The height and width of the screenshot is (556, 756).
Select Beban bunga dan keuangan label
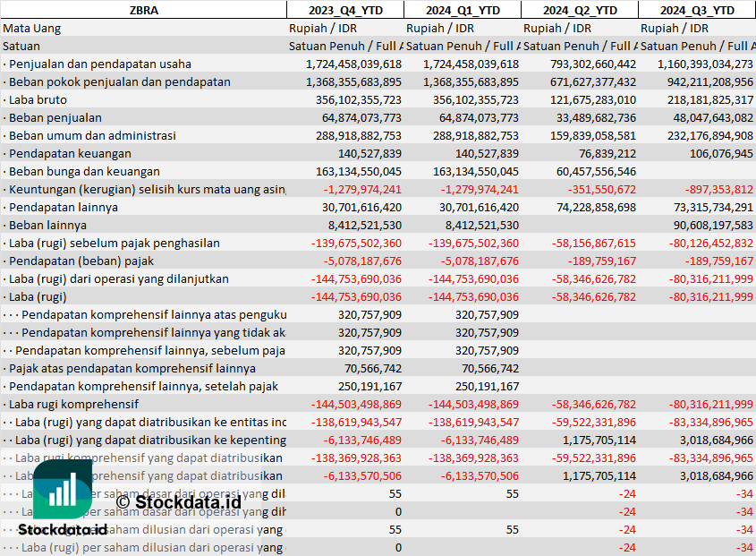coord(84,171)
